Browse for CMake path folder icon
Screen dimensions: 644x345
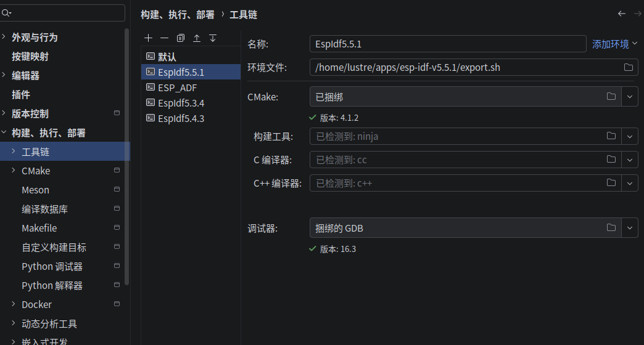[x=611, y=97]
